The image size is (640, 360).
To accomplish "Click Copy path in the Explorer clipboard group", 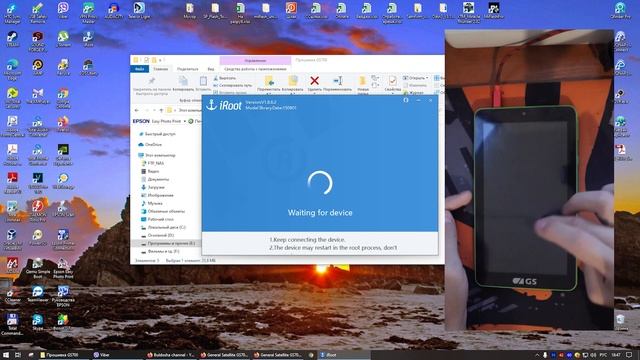I will point(233,85).
